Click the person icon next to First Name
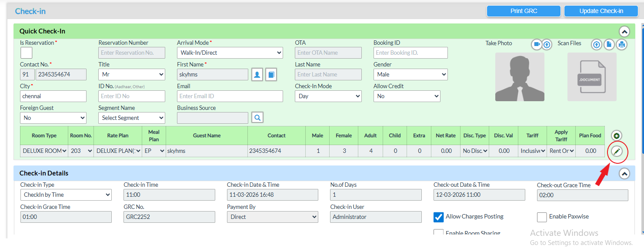644x248 pixels. click(x=257, y=75)
